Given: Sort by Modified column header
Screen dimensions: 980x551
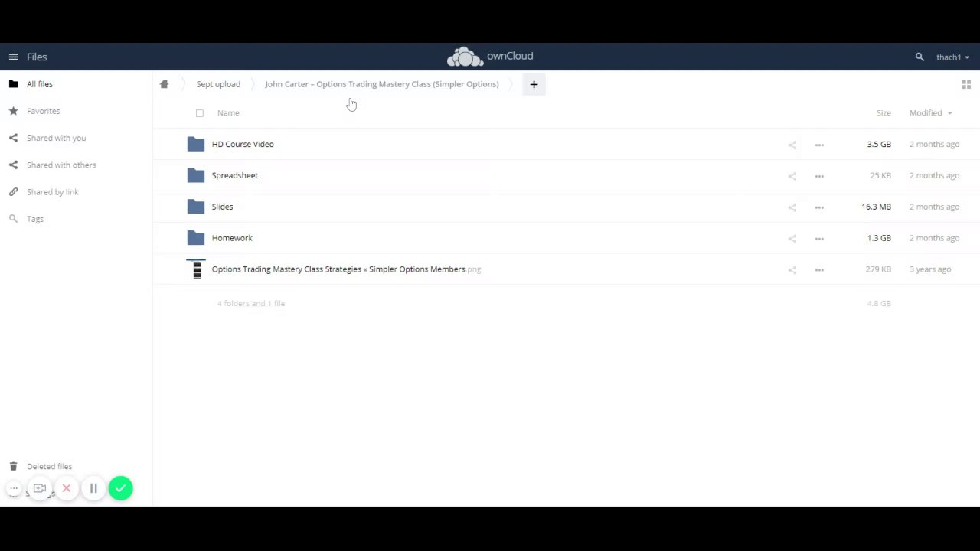Looking at the screenshot, I should [x=930, y=113].
